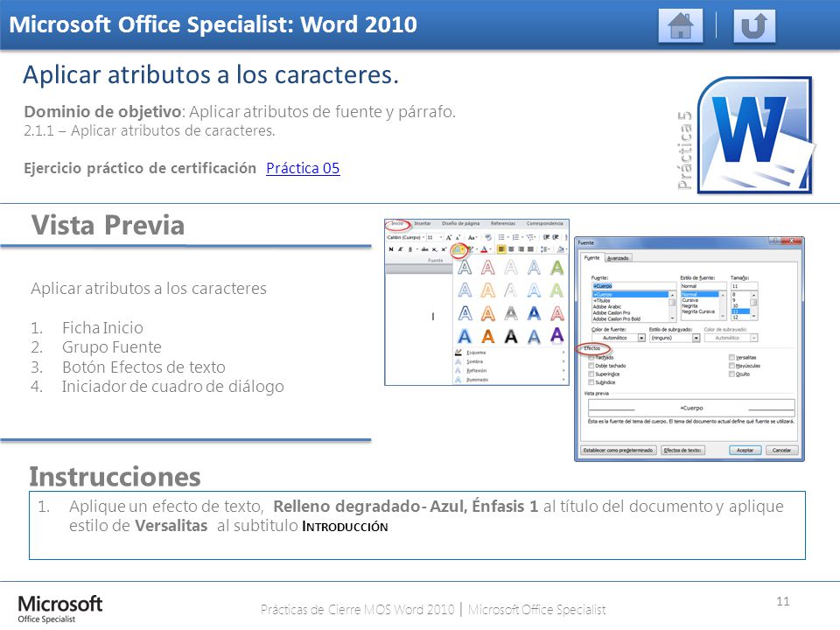Image resolution: width=840 pixels, height=630 pixels.
Task: Expand the Iluminado submenu
Action: [510, 379]
